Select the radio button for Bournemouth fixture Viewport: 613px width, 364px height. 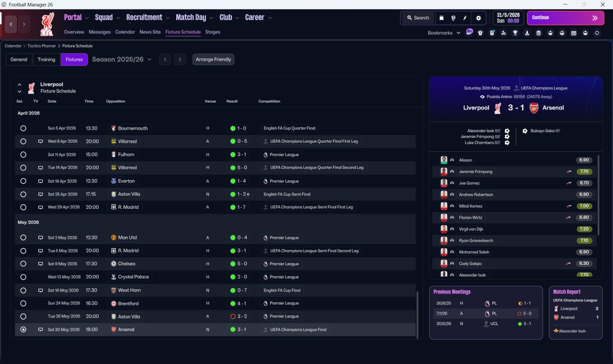23,128
